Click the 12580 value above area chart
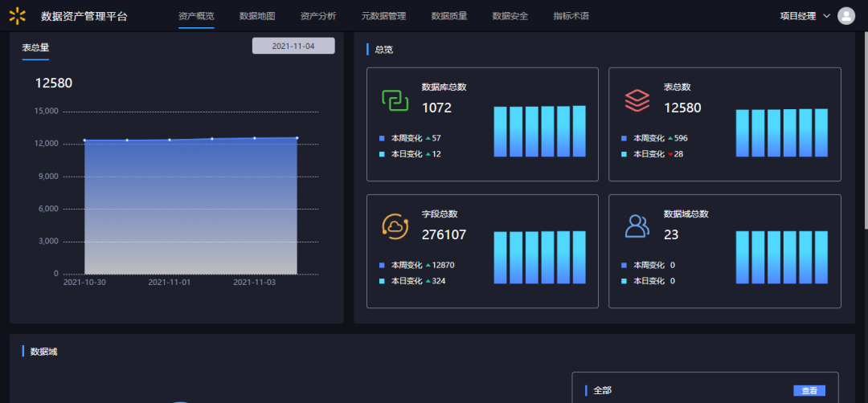 (54, 83)
